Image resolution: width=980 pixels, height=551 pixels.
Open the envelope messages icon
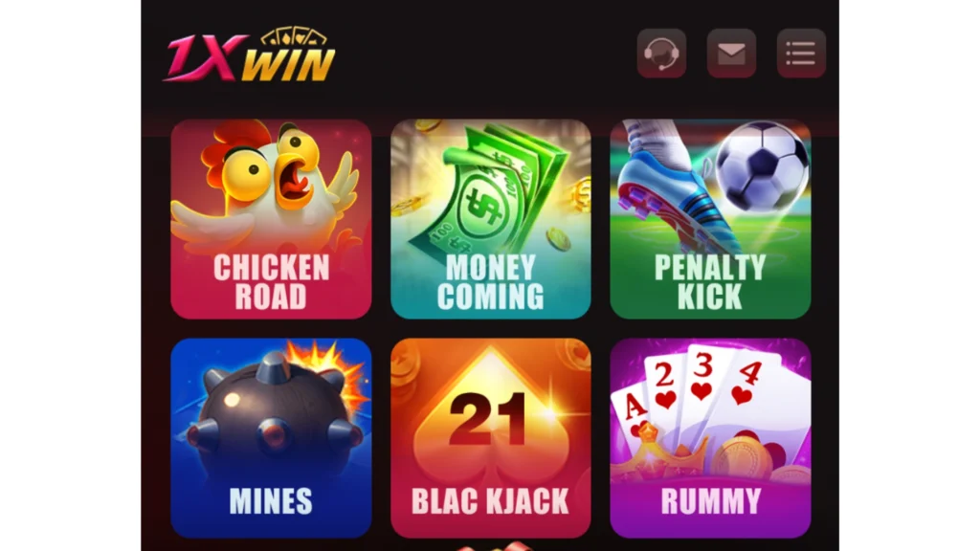coord(731,54)
